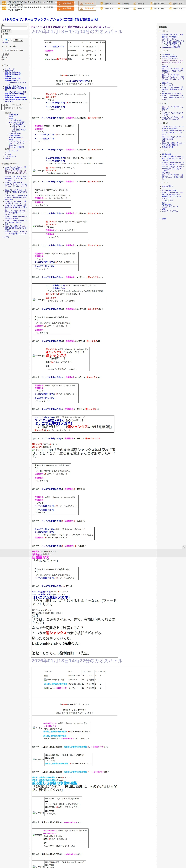Screen dimensions: 186x868
Task: Open 直轄バトルロイヤル(無印) menu link
Action: point(14,94)
